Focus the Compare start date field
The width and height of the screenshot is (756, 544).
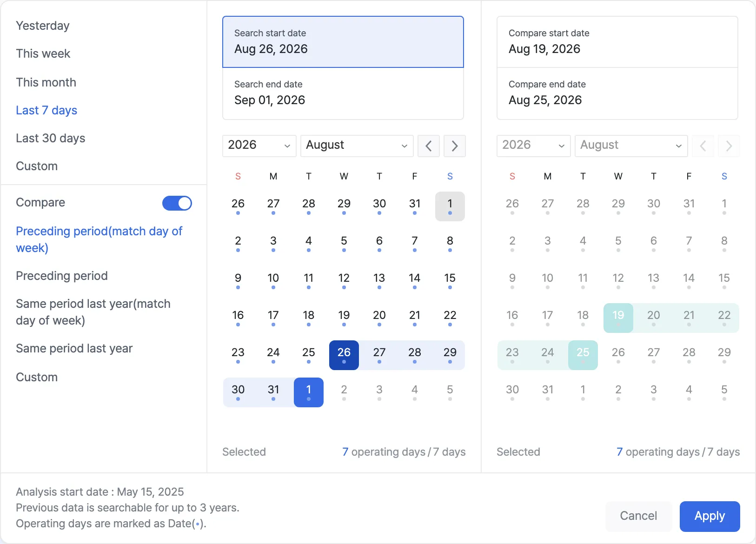(x=617, y=42)
